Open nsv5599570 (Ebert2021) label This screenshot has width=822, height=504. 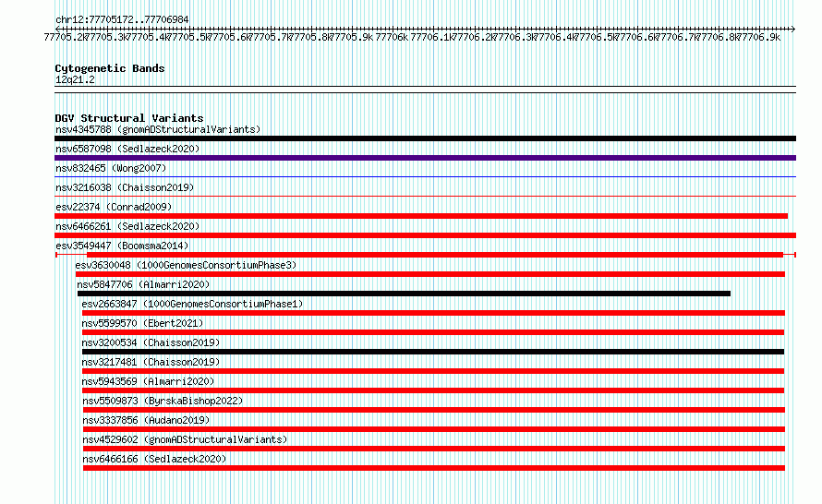pos(142,323)
